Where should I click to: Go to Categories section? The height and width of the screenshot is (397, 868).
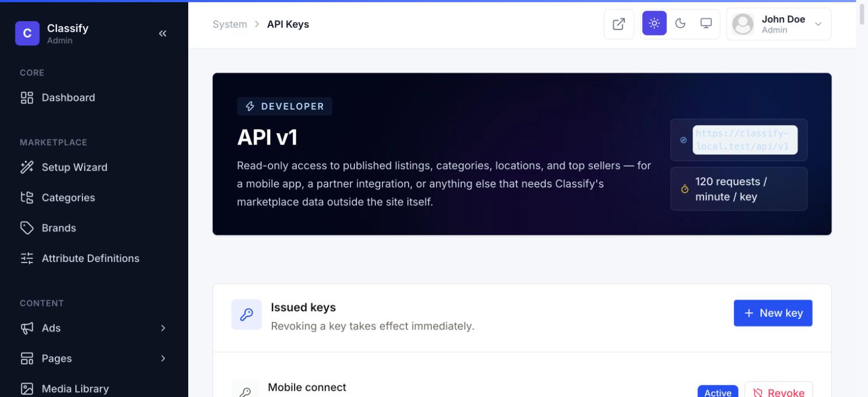click(x=94, y=198)
